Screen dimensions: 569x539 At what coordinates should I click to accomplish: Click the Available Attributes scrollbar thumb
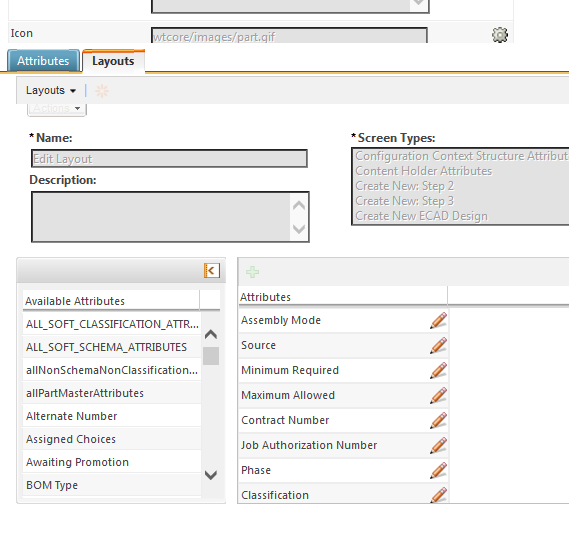coord(211,356)
